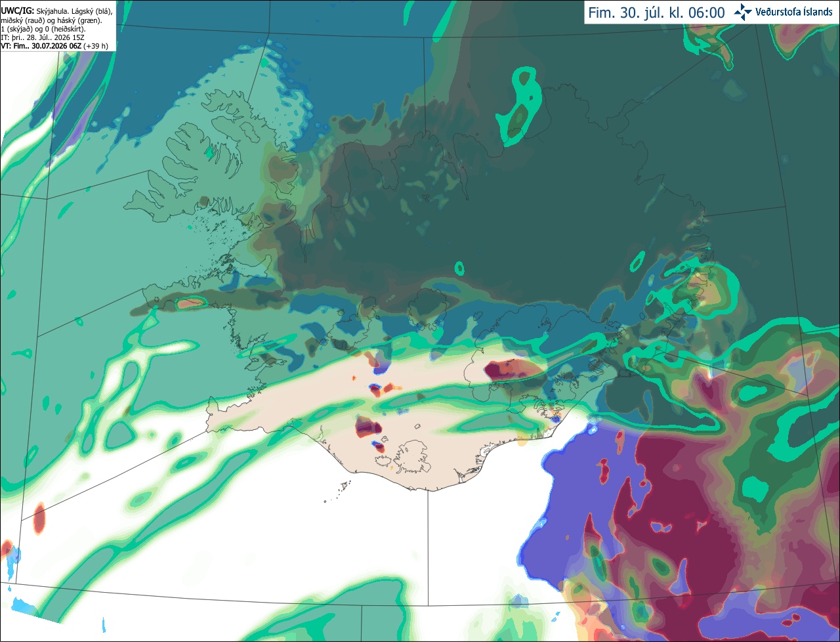Click the bright green patch in far southeast ocean
840x642 pixels.
pyautogui.click(x=755, y=489)
